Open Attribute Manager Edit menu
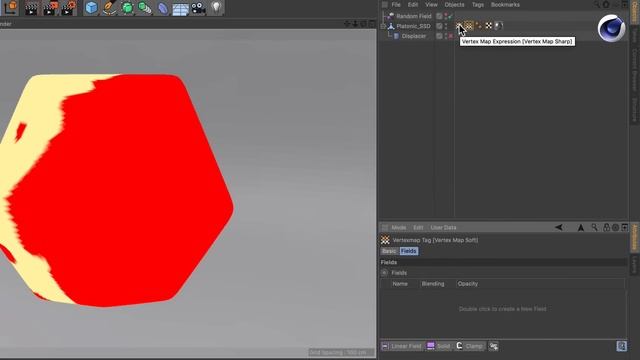The image size is (640, 360). coord(418,227)
